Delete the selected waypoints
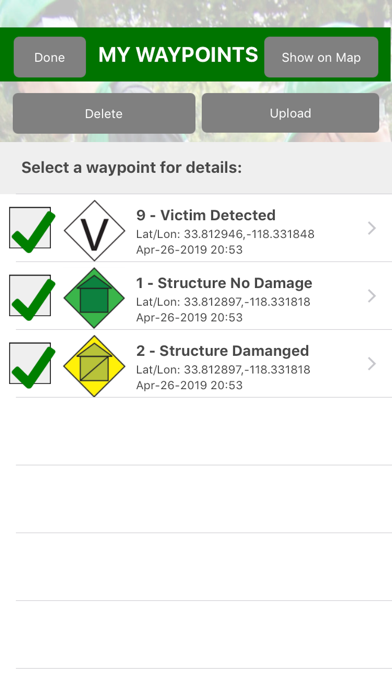 click(104, 113)
